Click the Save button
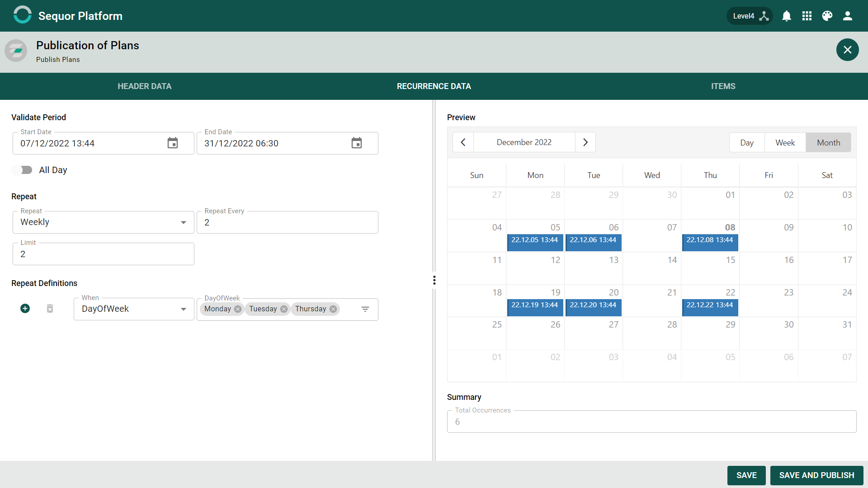 pos(746,475)
